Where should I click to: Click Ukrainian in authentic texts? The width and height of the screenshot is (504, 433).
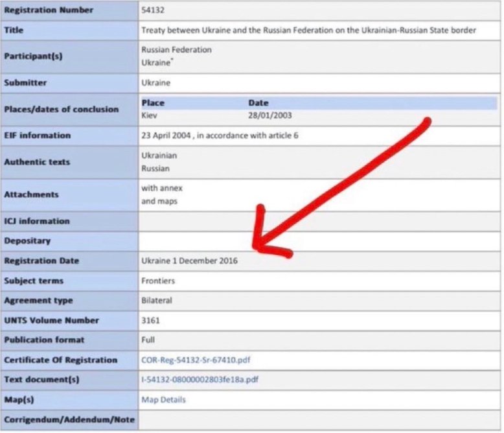159,156
